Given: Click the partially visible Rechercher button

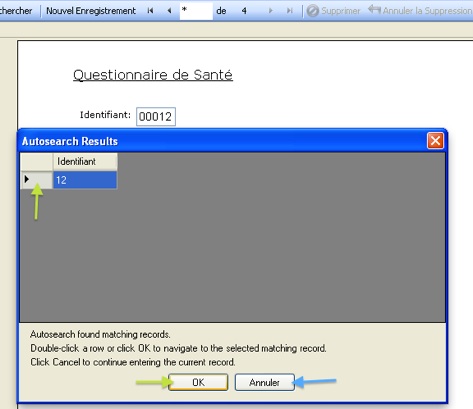Looking at the screenshot, I should pos(16,11).
